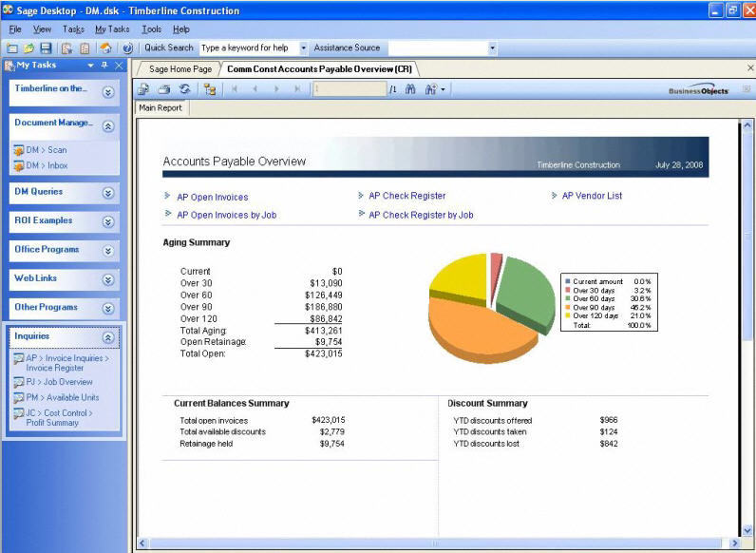Image resolution: width=756 pixels, height=553 pixels.
Task: Open the Quick Search keyword dropdown
Action: 303,48
